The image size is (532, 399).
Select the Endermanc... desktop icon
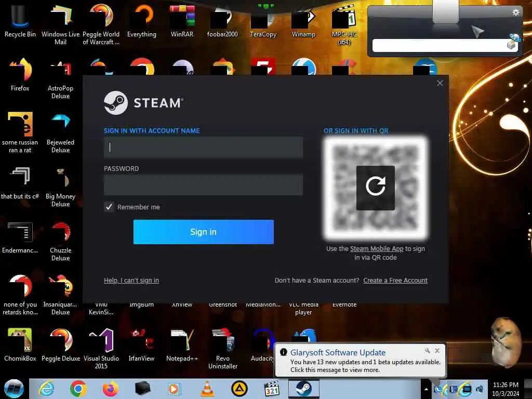point(20,237)
